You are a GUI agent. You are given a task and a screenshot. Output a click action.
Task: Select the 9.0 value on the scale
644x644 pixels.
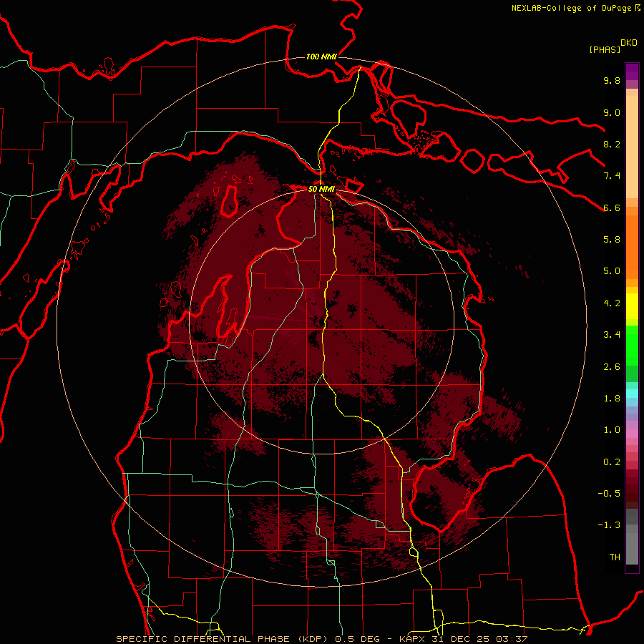click(x=612, y=112)
